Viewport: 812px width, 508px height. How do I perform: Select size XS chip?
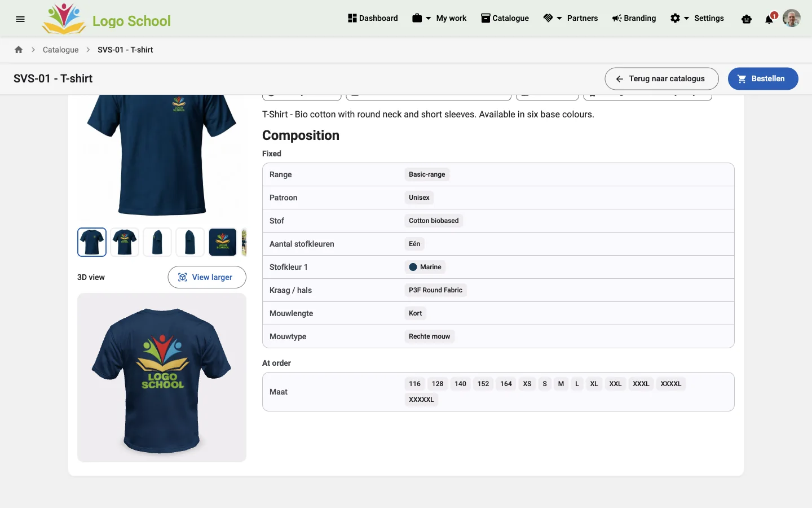tap(527, 384)
